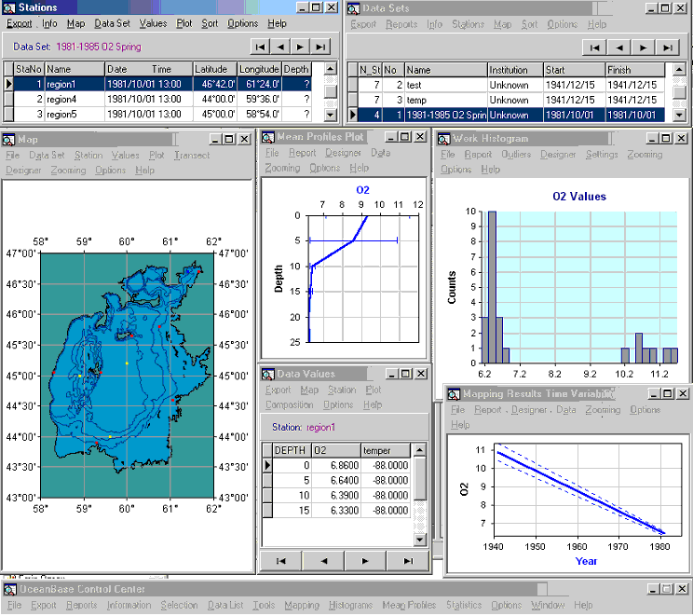Image resolution: width=693 pixels, height=616 pixels.
Task: Click the Institution column header in Data Sets
Action: [x=515, y=70]
